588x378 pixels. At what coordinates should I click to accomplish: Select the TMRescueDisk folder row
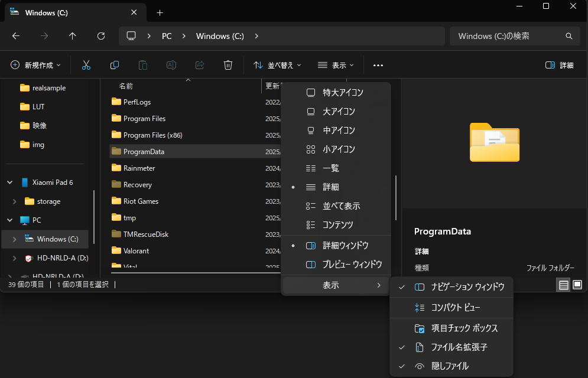click(x=195, y=234)
